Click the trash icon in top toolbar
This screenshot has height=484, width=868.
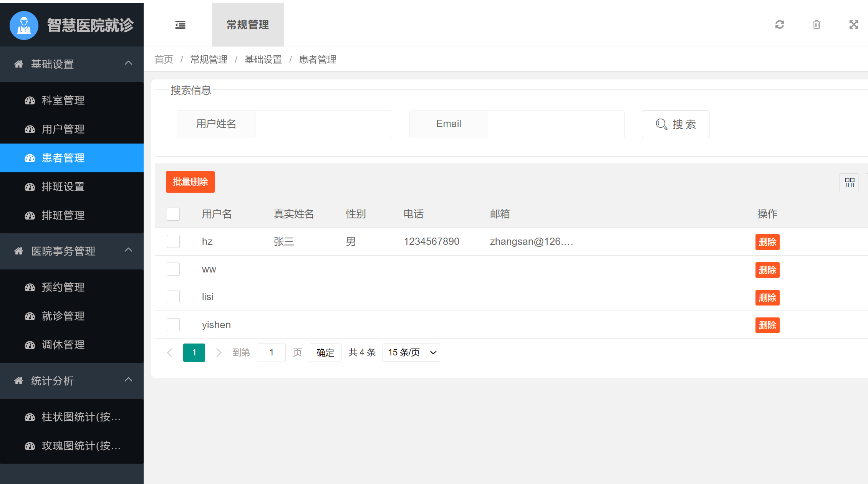[817, 25]
